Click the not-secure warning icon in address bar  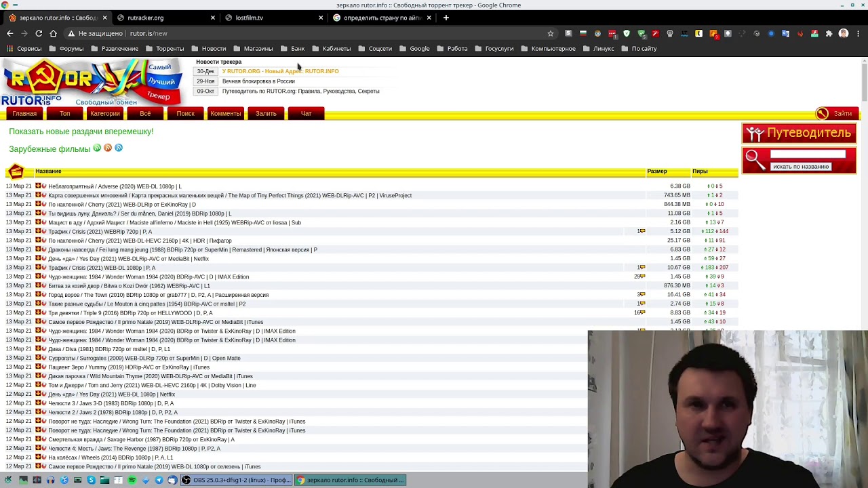pos(71,33)
